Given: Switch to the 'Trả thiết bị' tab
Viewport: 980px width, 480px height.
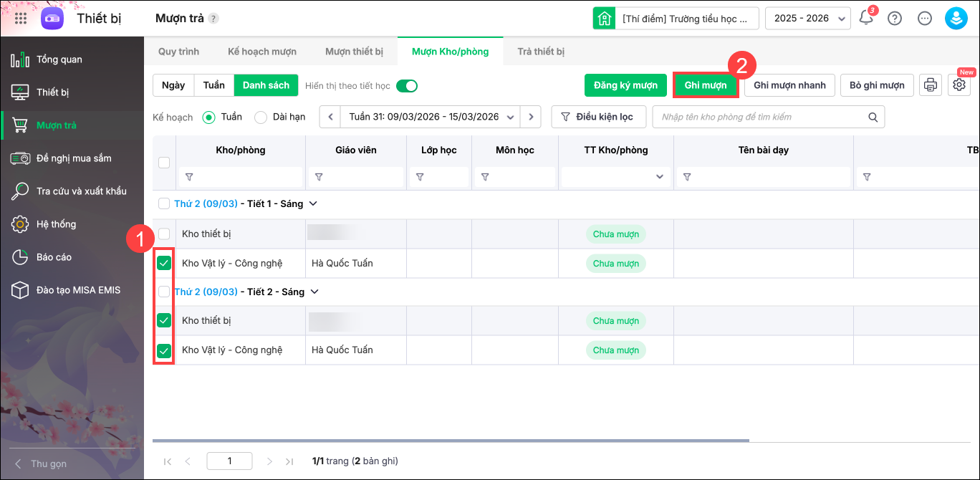Looking at the screenshot, I should pyautogui.click(x=541, y=52).
